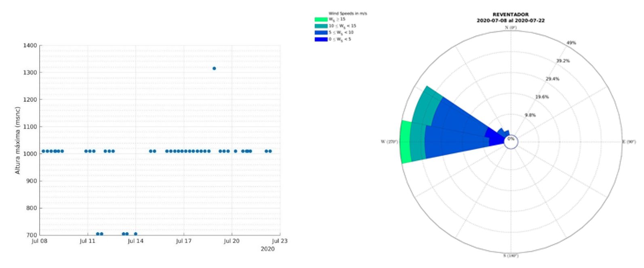Select the date range "2020-07-08 al 2020-07-22"
Image resolution: width=644 pixels, height=268 pixels.
tap(510, 21)
